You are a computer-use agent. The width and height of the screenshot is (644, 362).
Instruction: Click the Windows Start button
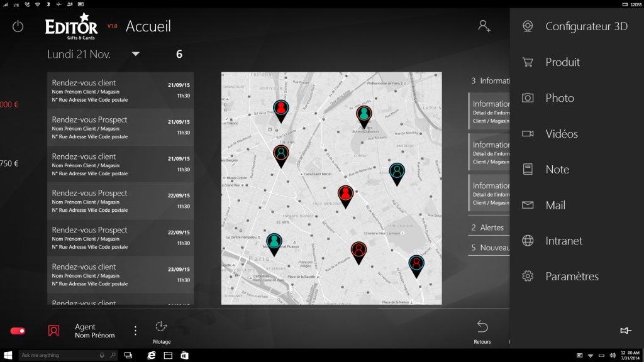[9, 355]
